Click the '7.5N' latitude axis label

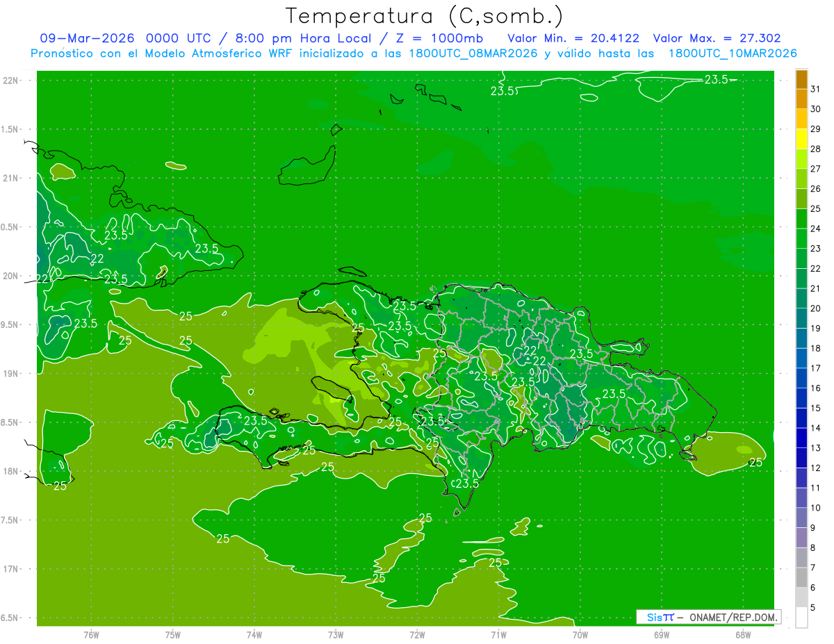10,520
